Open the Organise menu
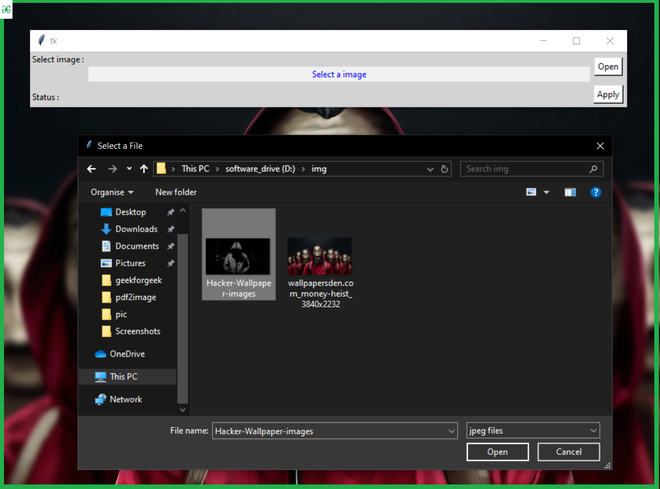660x489 pixels. click(x=112, y=192)
